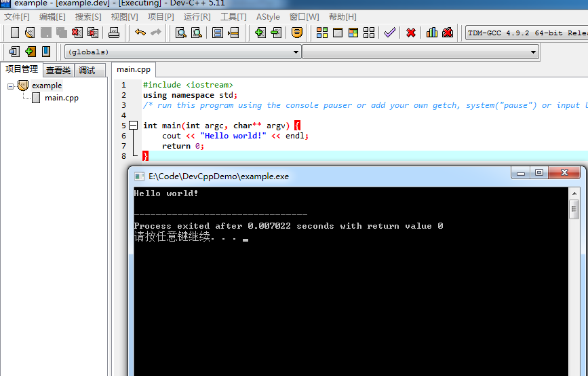Open the AStyle menu

tap(268, 17)
